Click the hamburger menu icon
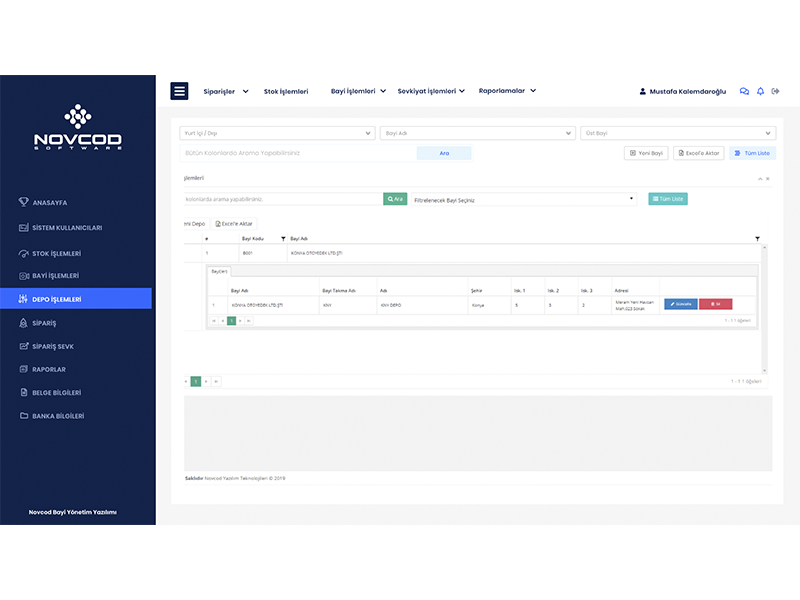This screenshot has height=600, width=800. click(180, 91)
